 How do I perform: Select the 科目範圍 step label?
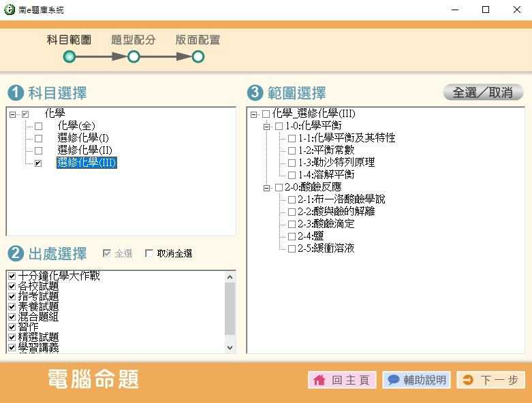(69, 40)
